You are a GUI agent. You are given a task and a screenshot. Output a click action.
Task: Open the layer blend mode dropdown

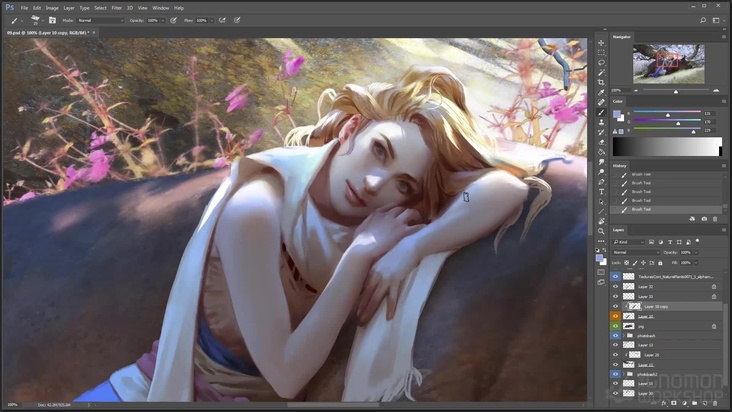[636, 252]
